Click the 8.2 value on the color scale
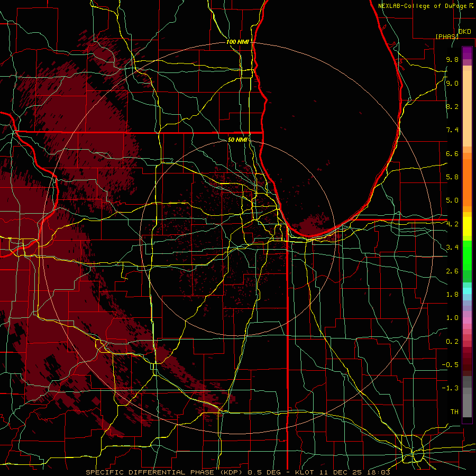This screenshot has width=476, height=476. click(x=452, y=106)
